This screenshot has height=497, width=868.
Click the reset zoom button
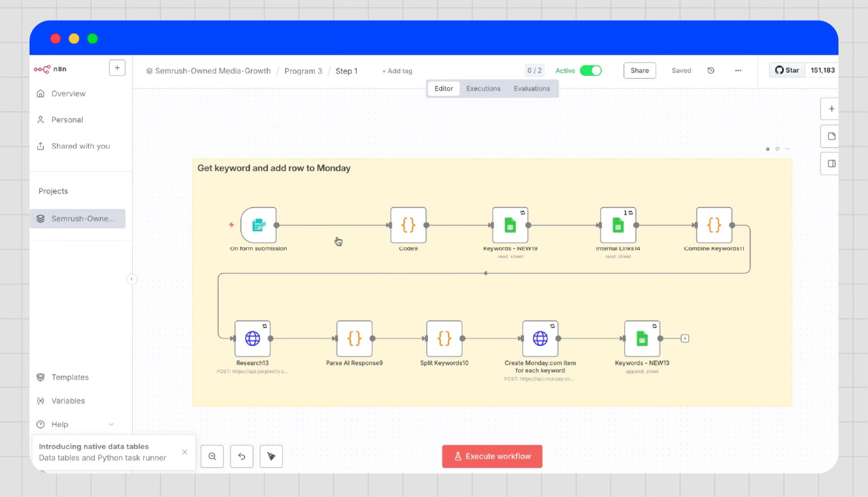242,457
